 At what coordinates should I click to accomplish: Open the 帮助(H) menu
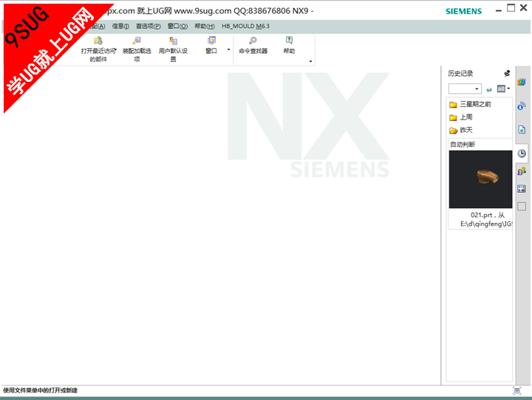(205, 26)
